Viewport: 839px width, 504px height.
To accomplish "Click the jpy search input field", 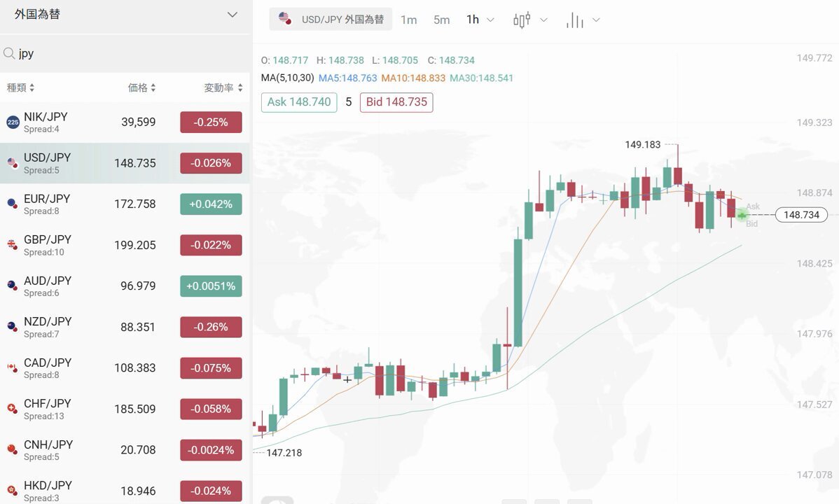I will pos(125,53).
